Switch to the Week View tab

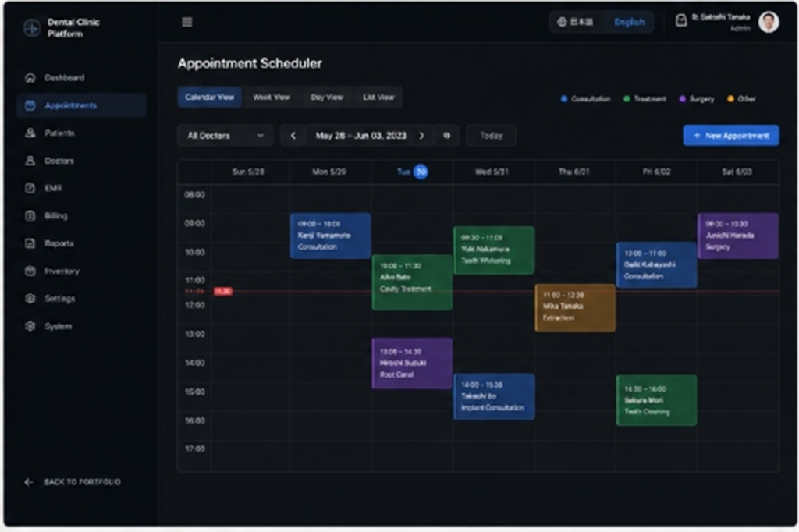(x=272, y=97)
